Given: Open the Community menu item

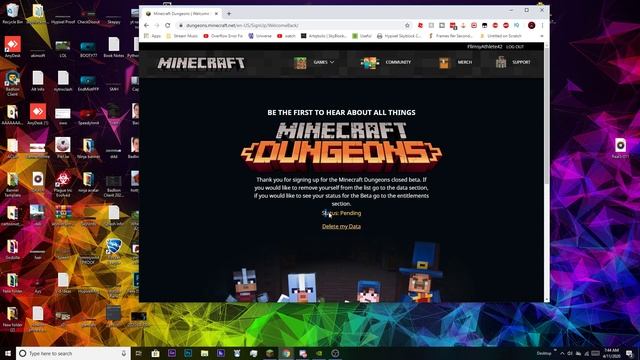Looking at the screenshot, I should pos(386,62).
